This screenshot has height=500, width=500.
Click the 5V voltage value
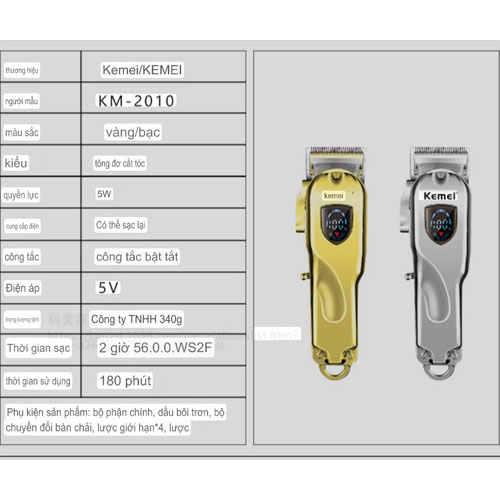(108, 287)
